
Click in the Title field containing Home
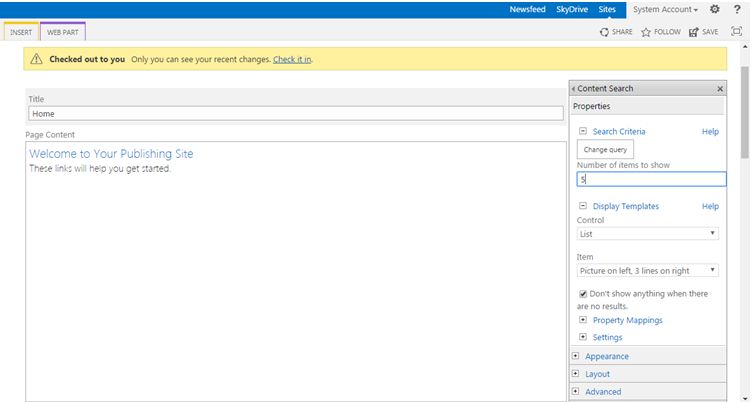point(296,114)
